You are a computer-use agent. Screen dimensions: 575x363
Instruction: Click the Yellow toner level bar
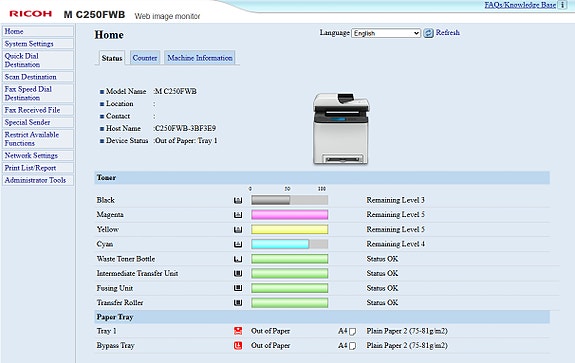tap(289, 230)
